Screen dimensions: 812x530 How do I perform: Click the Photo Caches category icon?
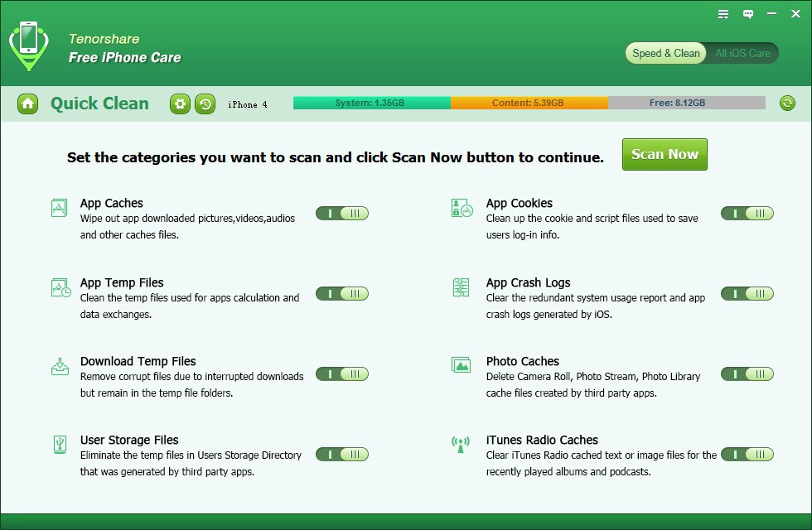tap(461, 365)
